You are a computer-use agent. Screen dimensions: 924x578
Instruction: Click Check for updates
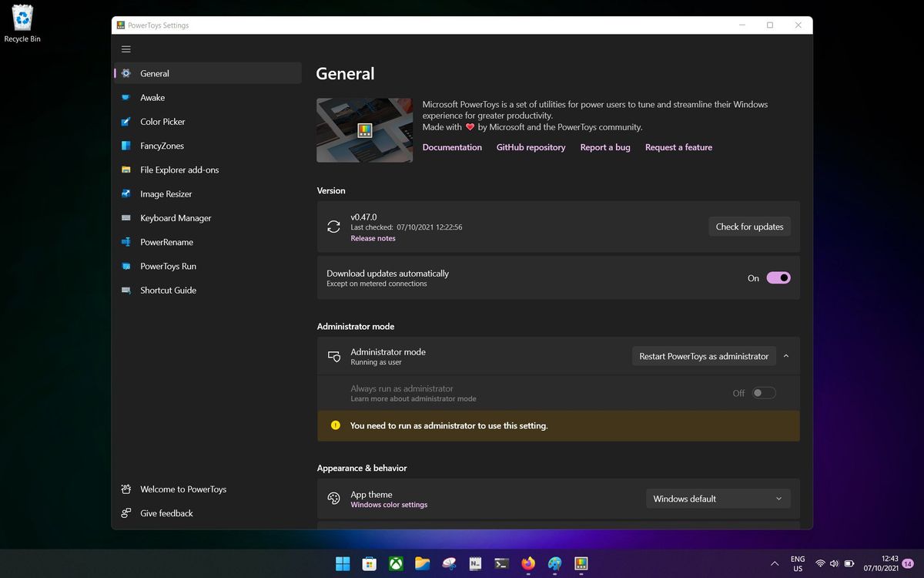coord(749,226)
